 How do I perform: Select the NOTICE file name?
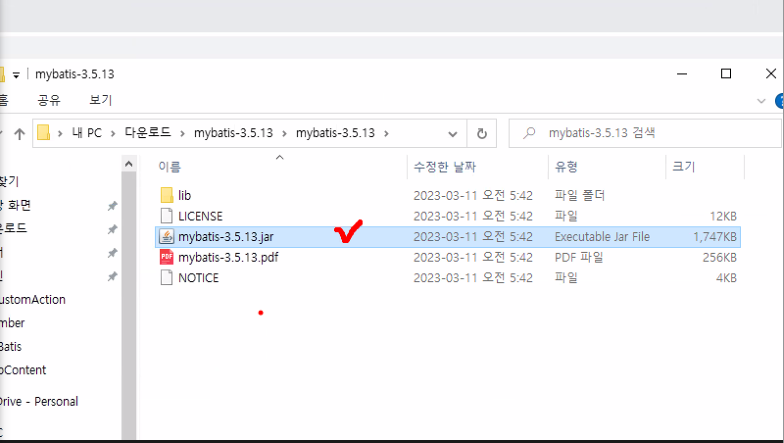click(198, 278)
